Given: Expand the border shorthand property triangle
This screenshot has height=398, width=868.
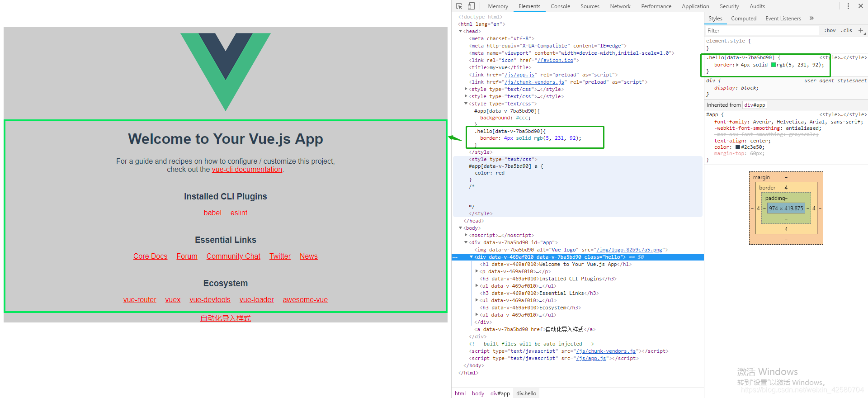Looking at the screenshot, I should 737,65.
